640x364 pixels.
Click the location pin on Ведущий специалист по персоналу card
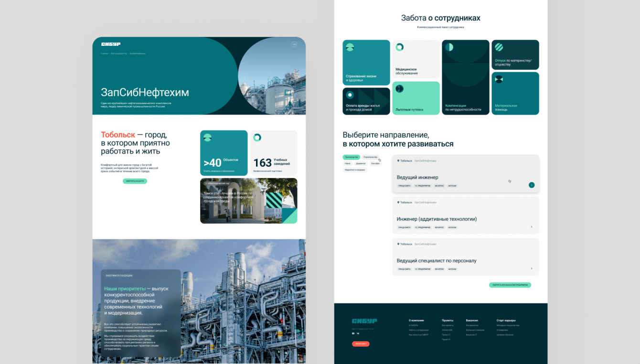tap(398, 244)
